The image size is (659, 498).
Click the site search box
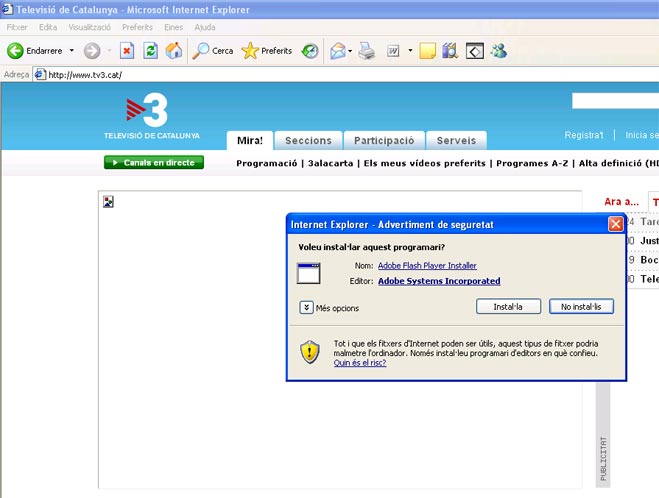click(x=615, y=101)
